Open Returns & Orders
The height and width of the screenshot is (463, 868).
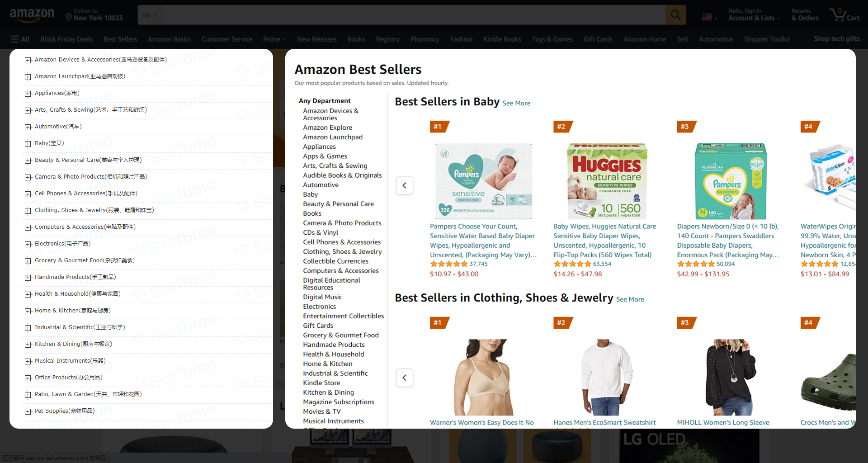click(x=805, y=15)
